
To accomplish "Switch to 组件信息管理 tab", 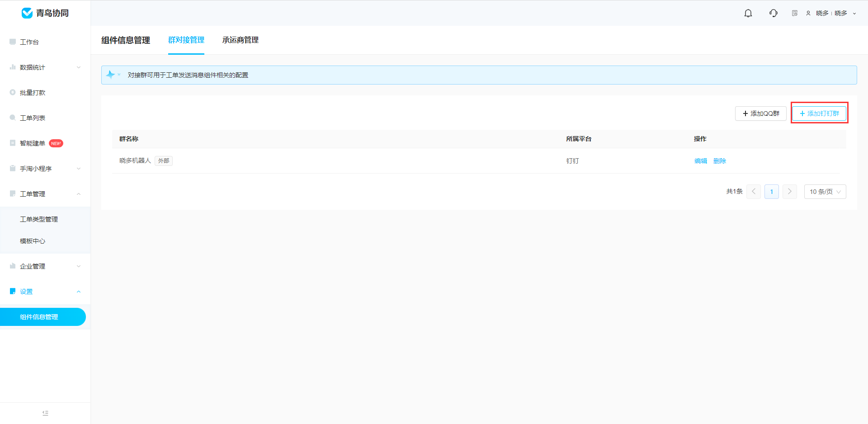I will click(126, 40).
